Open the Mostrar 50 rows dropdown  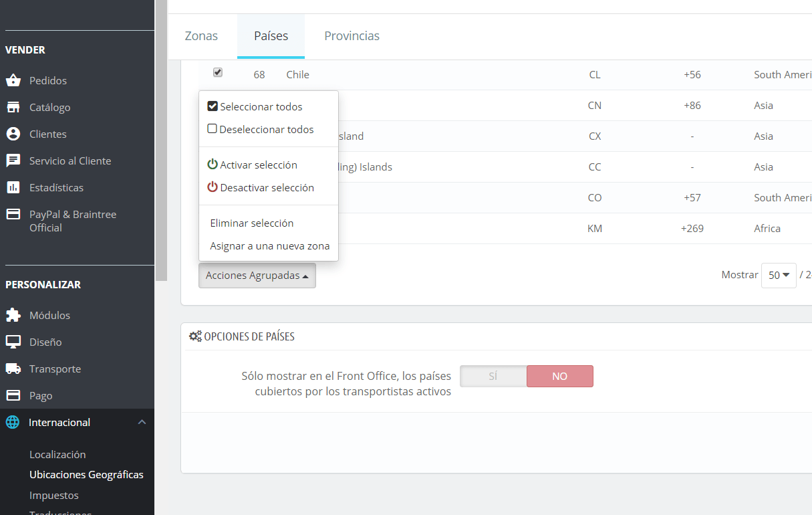point(779,275)
